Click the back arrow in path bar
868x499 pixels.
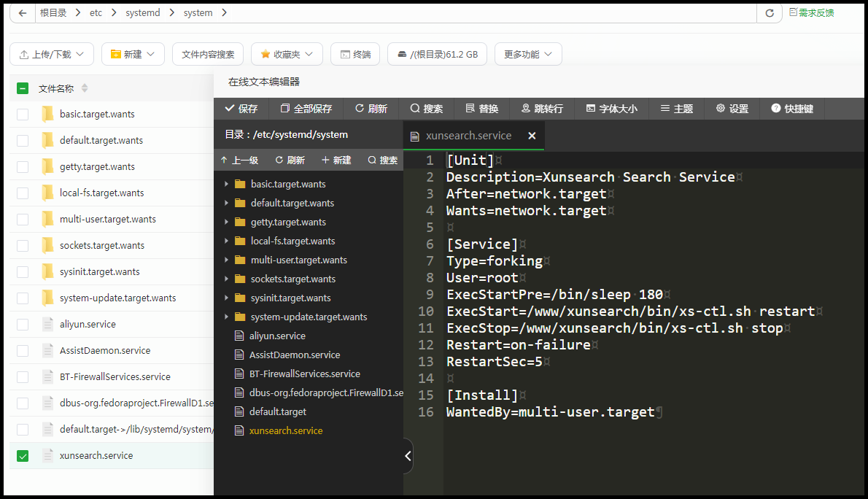pos(23,12)
